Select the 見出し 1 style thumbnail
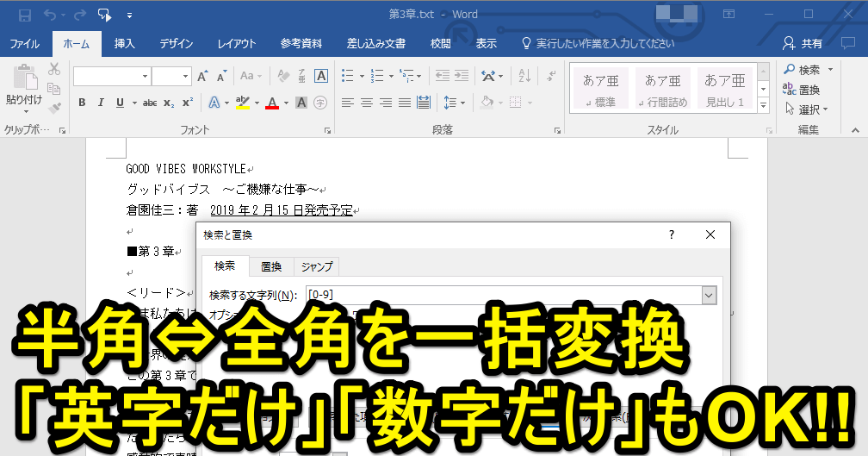 click(x=725, y=89)
